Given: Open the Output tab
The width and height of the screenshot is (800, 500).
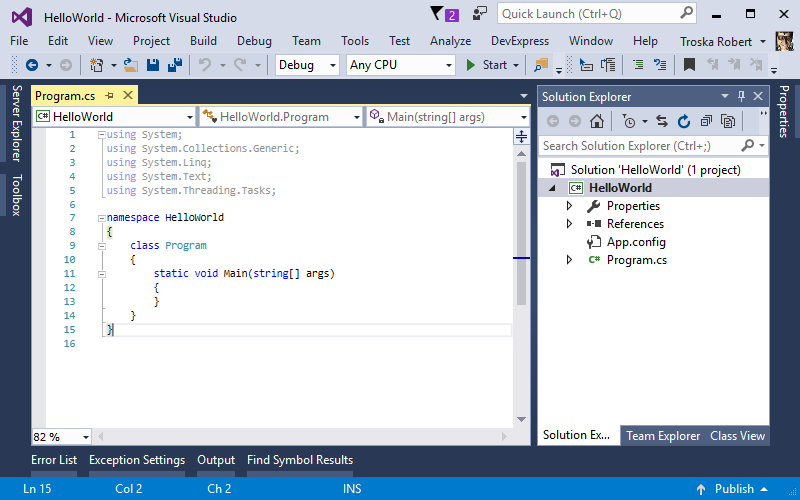Looking at the screenshot, I should 216,460.
